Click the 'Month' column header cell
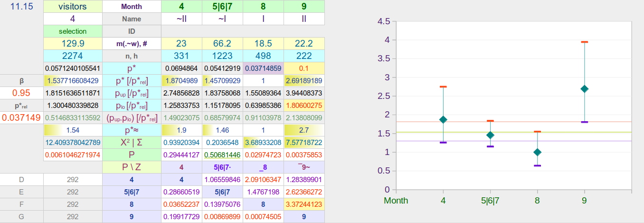Image resolution: width=644 pixels, height=223 pixels. (132, 7)
